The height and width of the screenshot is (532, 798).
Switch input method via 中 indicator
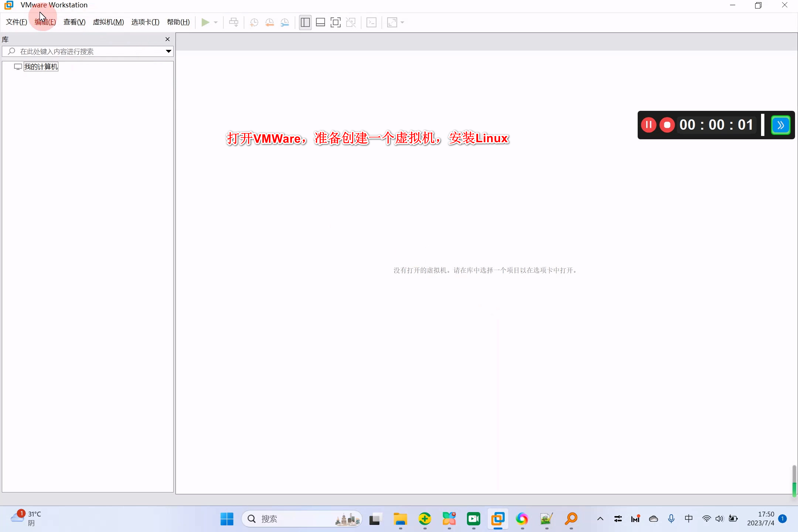[x=689, y=519]
